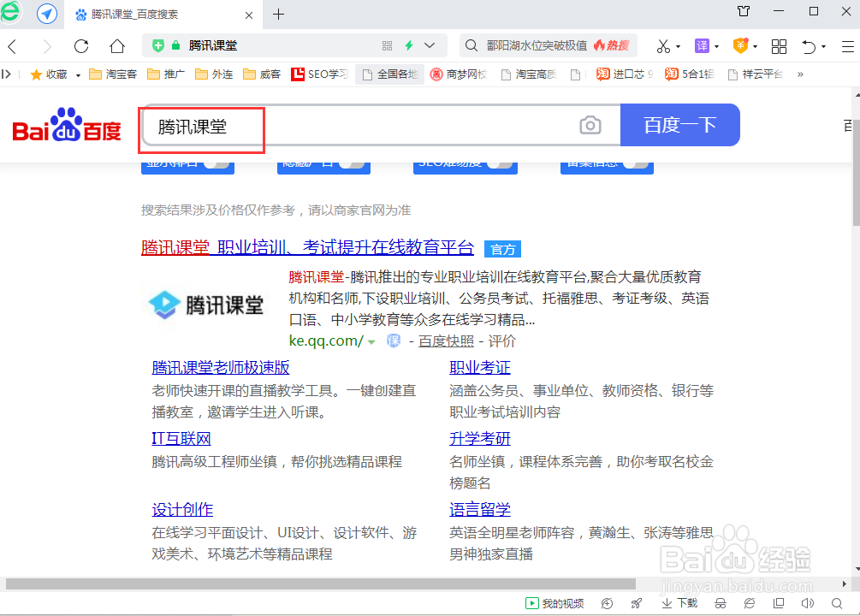Open the 推广 bookmark folder
Image resolution: width=860 pixels, height=616 pixels.
click(166, 74)
